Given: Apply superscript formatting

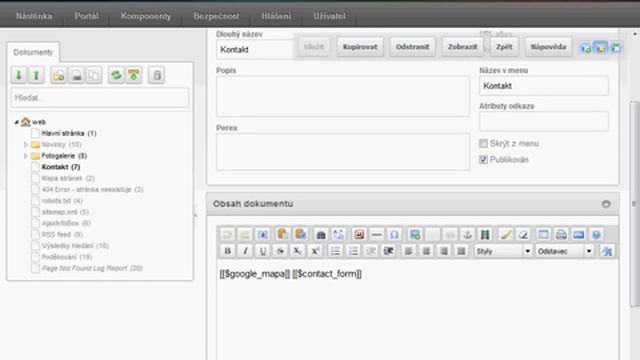Looking at the screenshot, I should (315, 251).
